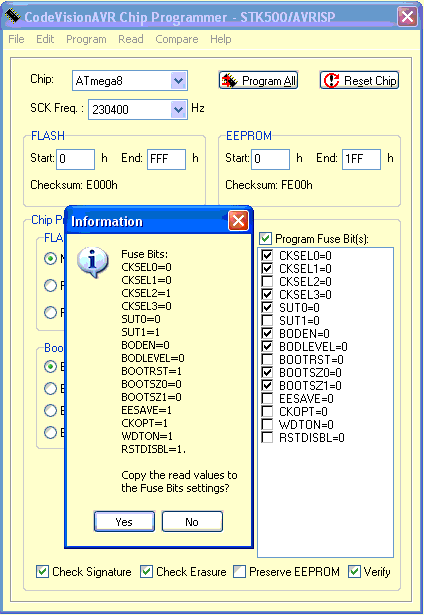Uncheck the BOOTSZ0=0 fuse checkbox

pos(267,372)
